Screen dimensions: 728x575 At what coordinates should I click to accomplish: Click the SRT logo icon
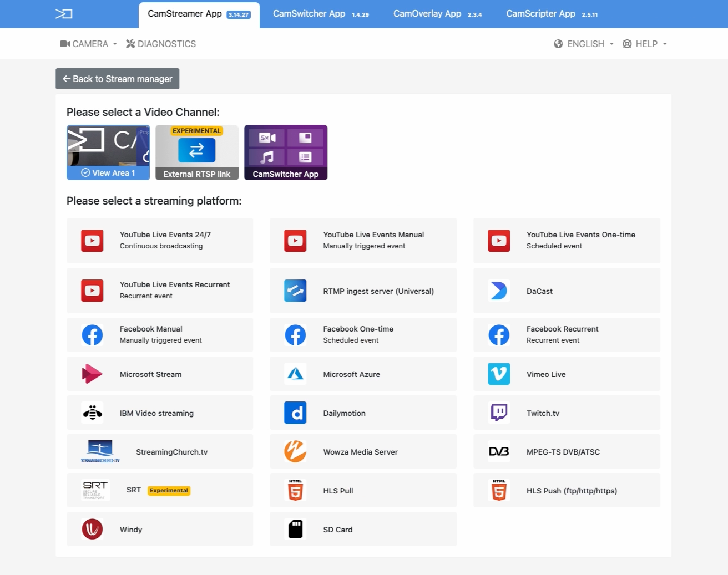(95, 490)
